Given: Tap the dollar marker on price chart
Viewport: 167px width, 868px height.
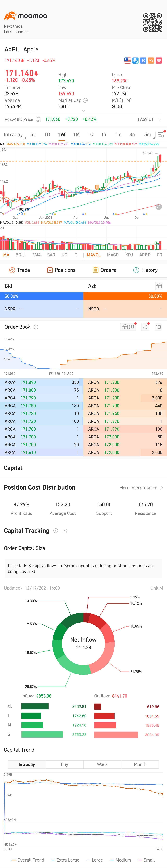Looking at the screenshot, I should coord(97,187).
